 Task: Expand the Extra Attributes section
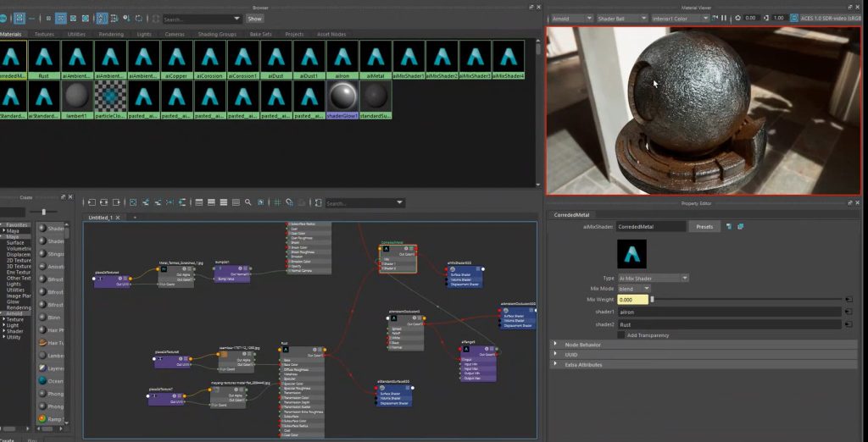tap(703, 365)
